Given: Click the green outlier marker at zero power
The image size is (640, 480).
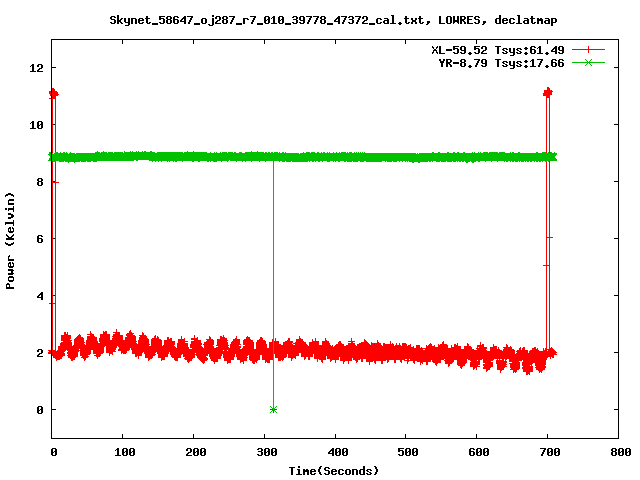Looking at the screenshot, I should 273,409.
